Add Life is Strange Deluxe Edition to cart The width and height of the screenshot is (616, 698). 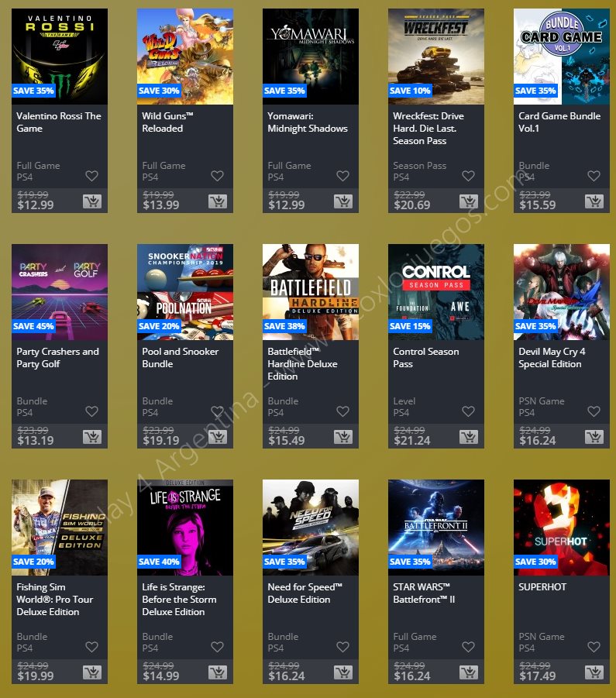(x=218, y=672)
